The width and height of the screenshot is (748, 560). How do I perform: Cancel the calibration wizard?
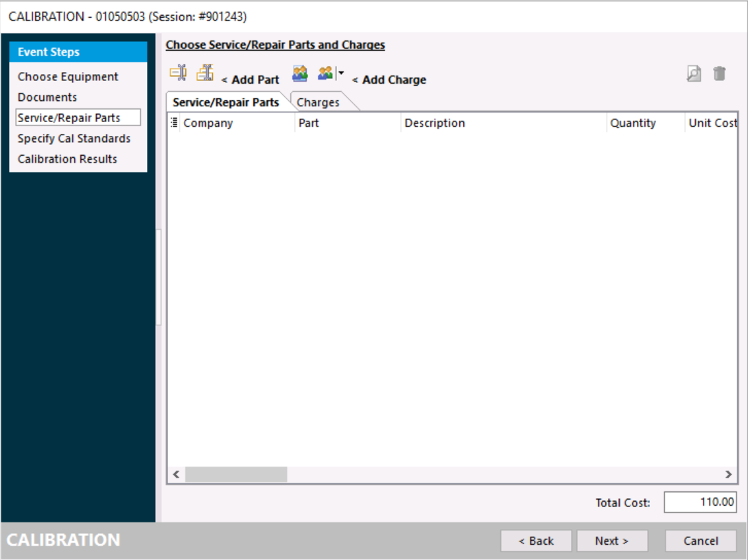701,541
